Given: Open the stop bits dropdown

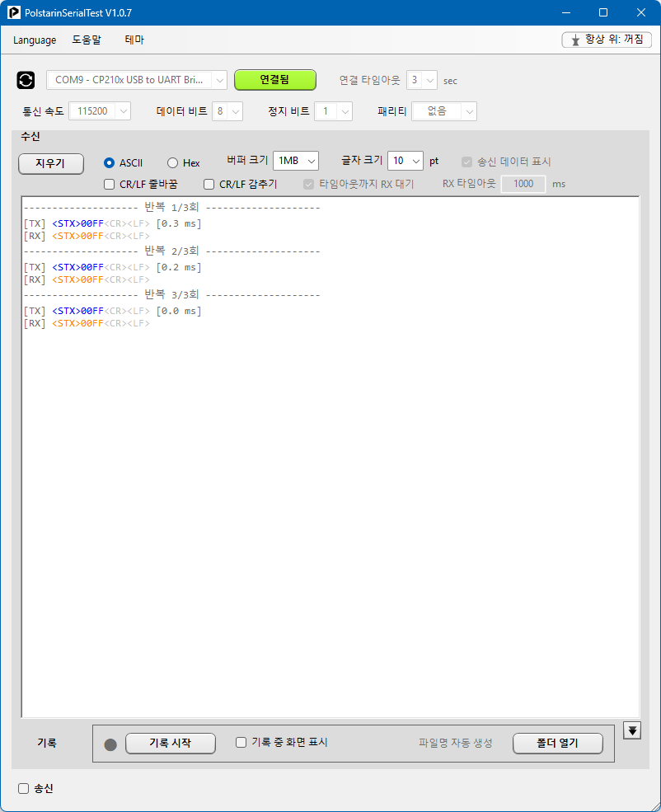Looking at the screenshot, I should (x=333, y=111).
